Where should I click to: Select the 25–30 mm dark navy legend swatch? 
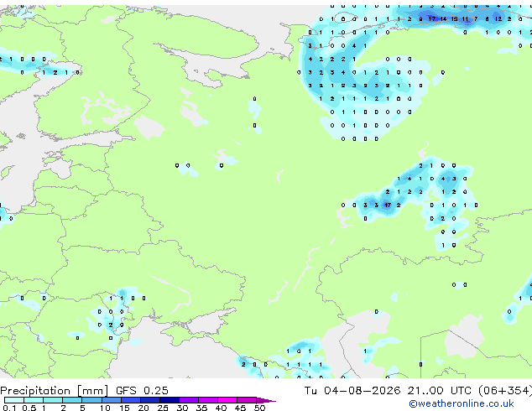(170, 400)
